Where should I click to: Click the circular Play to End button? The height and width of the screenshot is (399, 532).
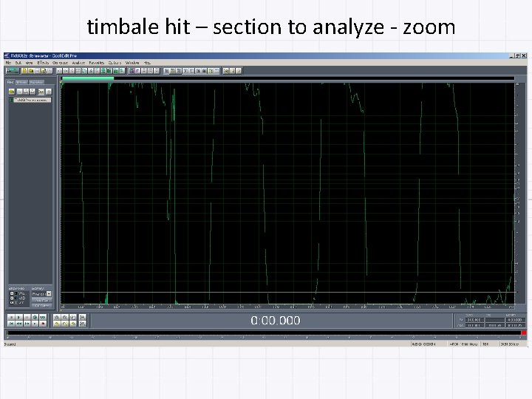point(35,317)
